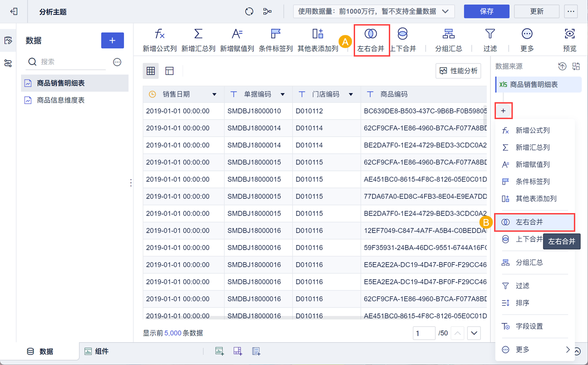
Task: Click the page number input box
Action: (x=424, y=334)
